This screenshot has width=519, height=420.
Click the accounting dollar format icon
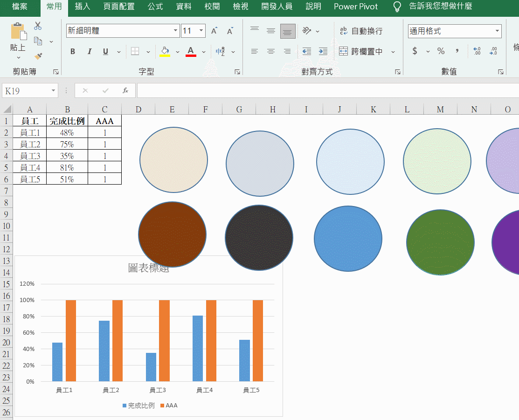(x=415, y=51)
